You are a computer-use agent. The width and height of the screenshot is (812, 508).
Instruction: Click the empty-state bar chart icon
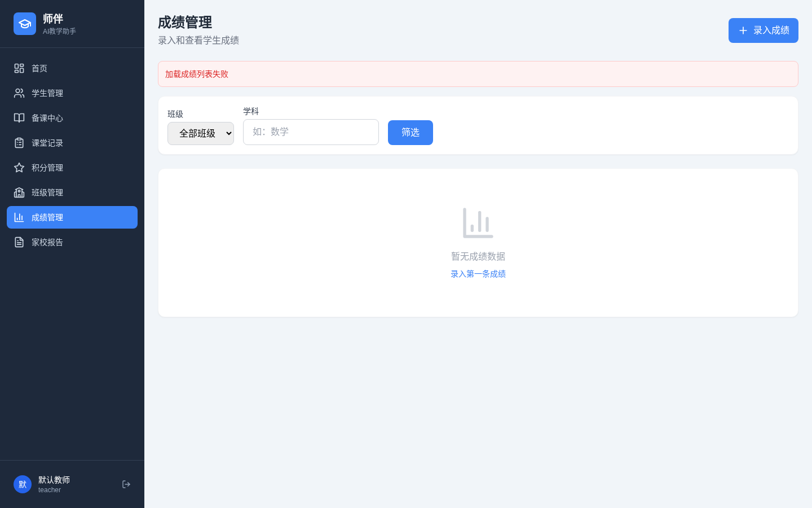point(478,223)
